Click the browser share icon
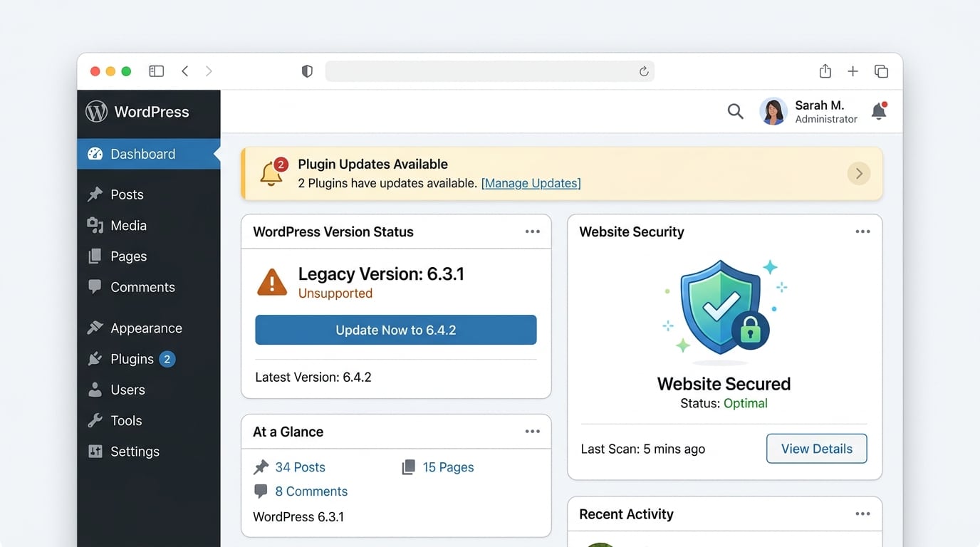980x547 pixels. 825,71
